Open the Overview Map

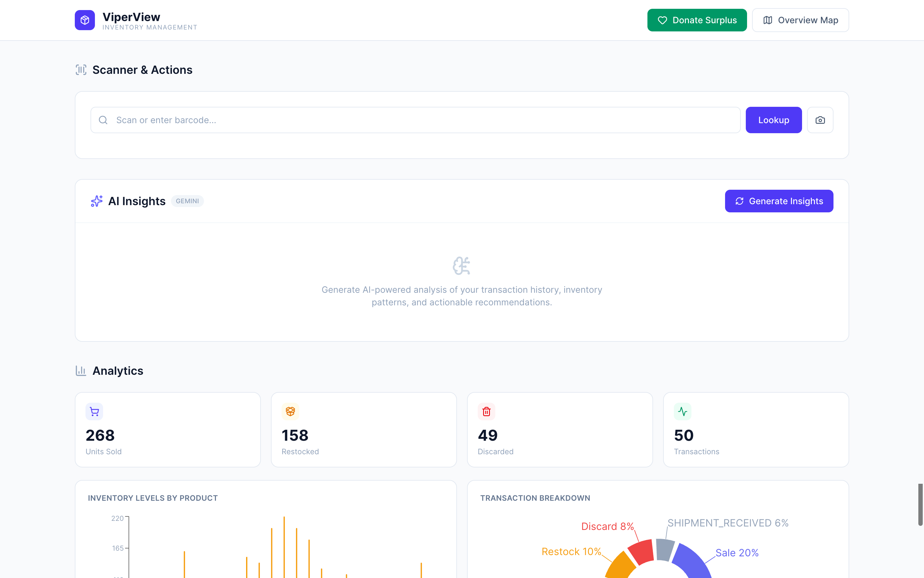(x=800, y=20)
